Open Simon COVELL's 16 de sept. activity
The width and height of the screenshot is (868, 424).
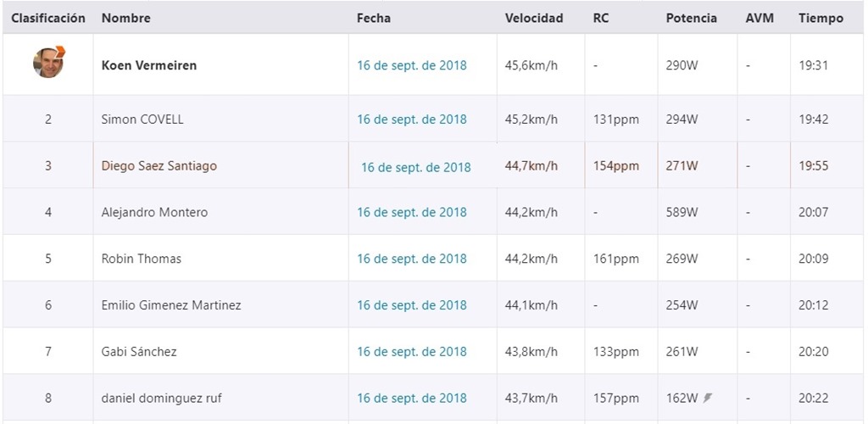click(412, 120)
